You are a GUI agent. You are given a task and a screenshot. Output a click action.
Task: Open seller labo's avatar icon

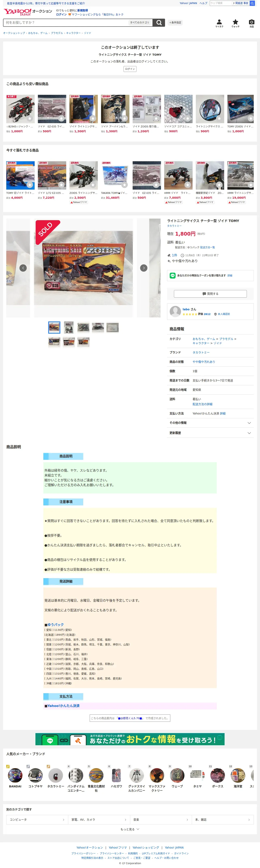[175, 311]
